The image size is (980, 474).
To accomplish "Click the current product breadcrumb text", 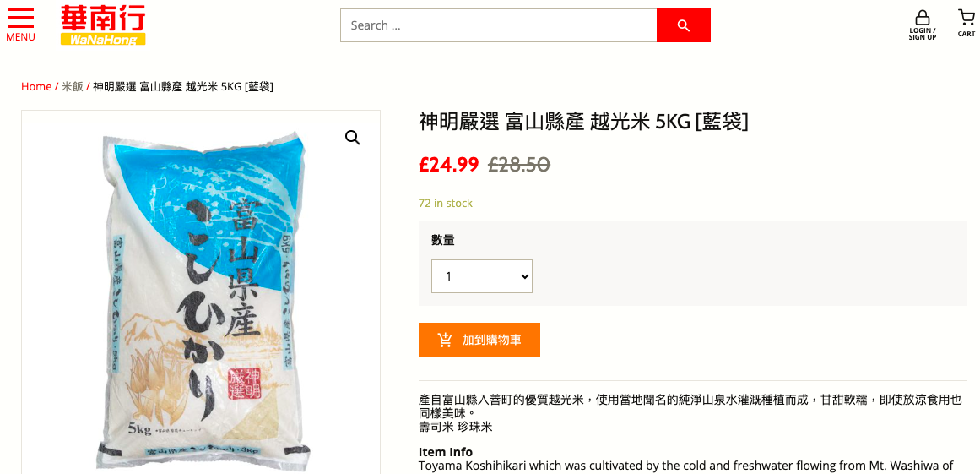I will point(183,86).
